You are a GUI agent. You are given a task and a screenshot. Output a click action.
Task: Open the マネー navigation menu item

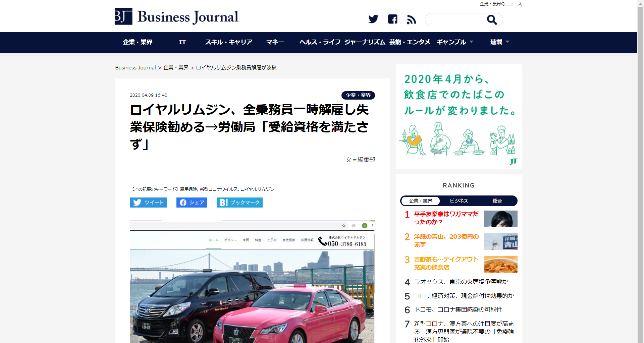coord(275,42)
